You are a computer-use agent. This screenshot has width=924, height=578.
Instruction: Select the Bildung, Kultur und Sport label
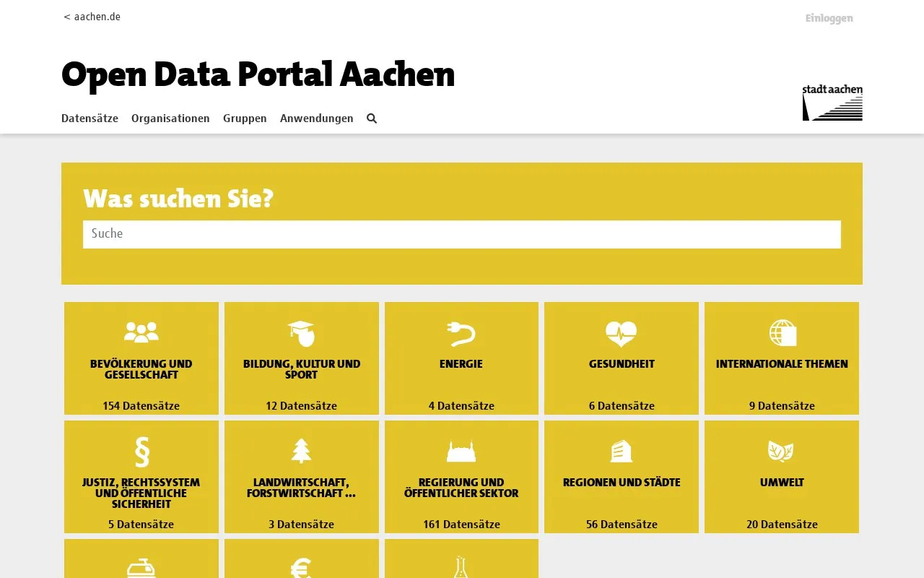click(302, 369)
